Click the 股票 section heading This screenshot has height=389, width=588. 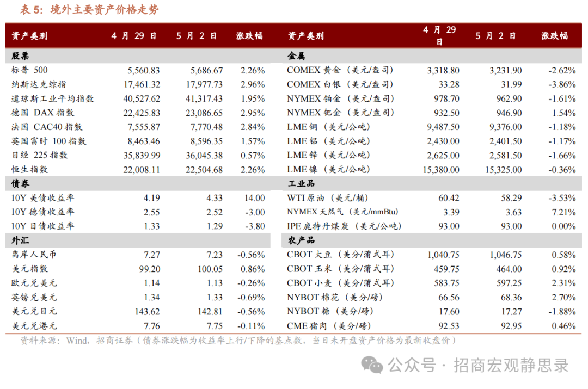(x=20, y=56)
